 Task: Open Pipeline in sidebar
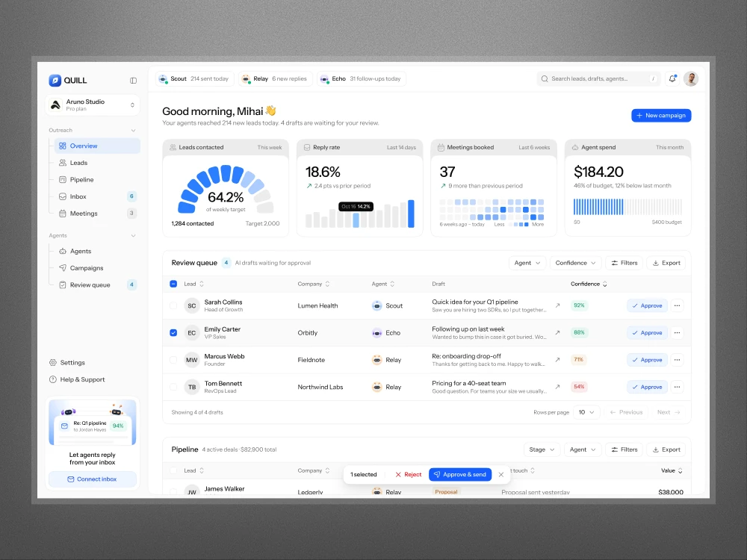tap(97, 179)
